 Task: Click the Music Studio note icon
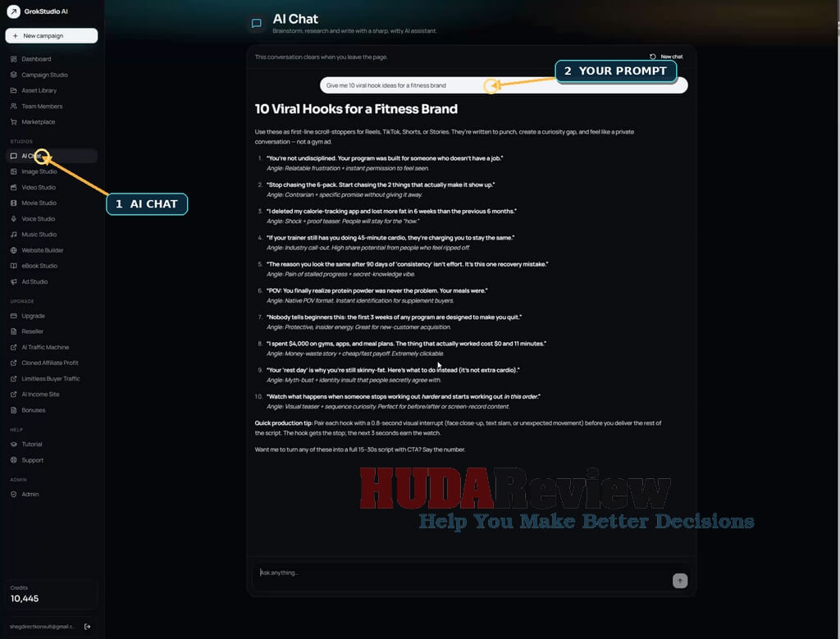pyautogui.click(x=13, y=235)
